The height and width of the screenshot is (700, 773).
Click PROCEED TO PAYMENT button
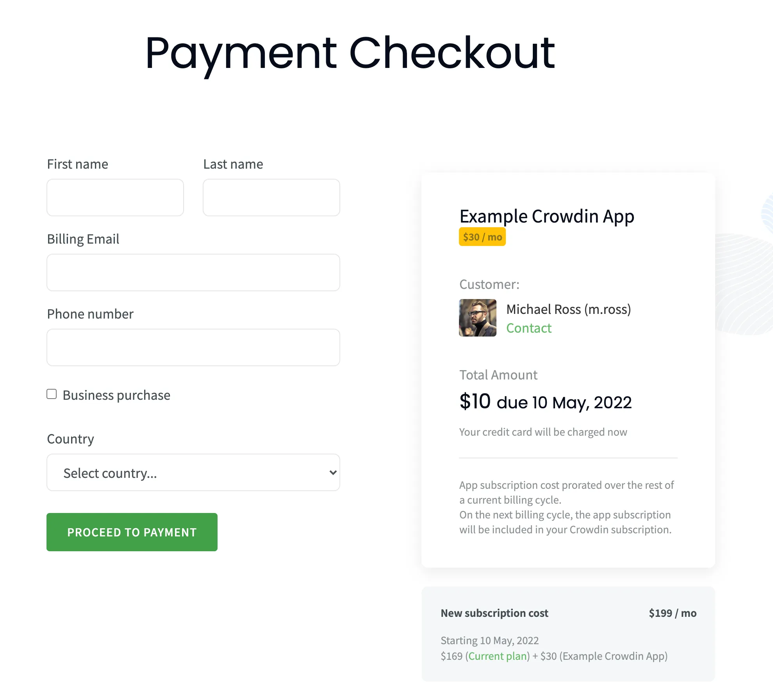point(132,532)
